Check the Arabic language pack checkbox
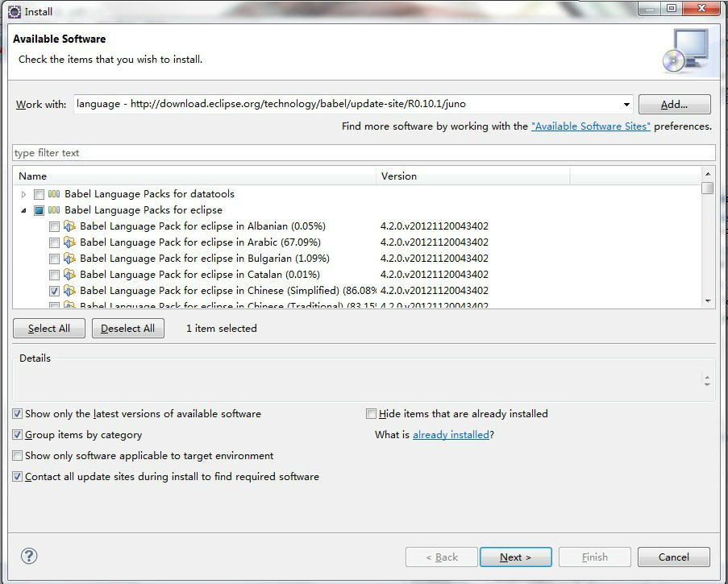This screenshot has width=728, height=584. [x=54, y=242]
